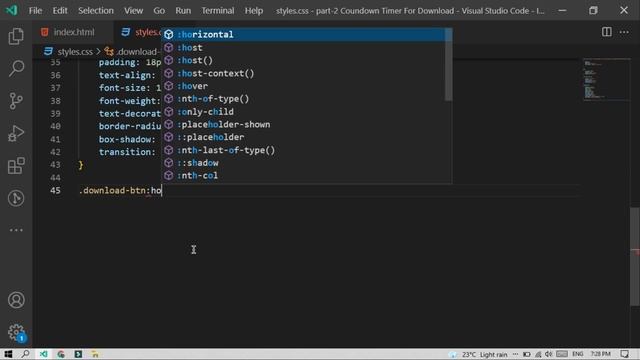Viewport: 640px width, 360px height.
Task: Open the Selection menu
Action: (x=96, y=11)
